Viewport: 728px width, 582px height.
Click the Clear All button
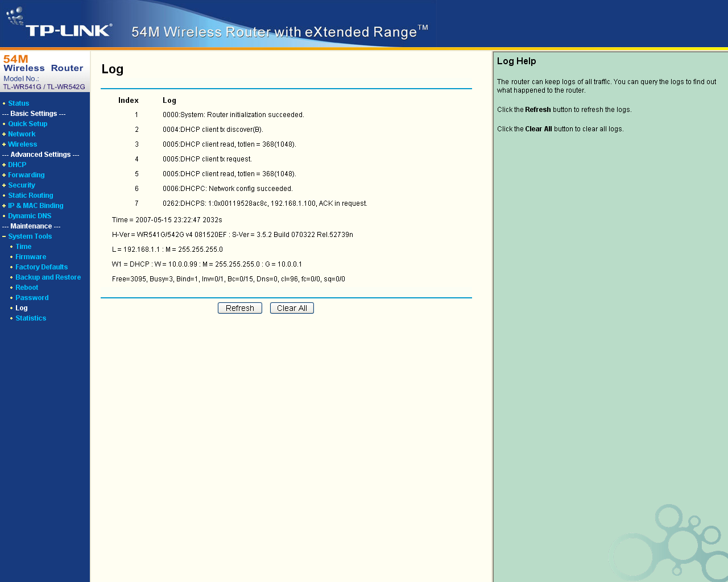coord(292,308)
